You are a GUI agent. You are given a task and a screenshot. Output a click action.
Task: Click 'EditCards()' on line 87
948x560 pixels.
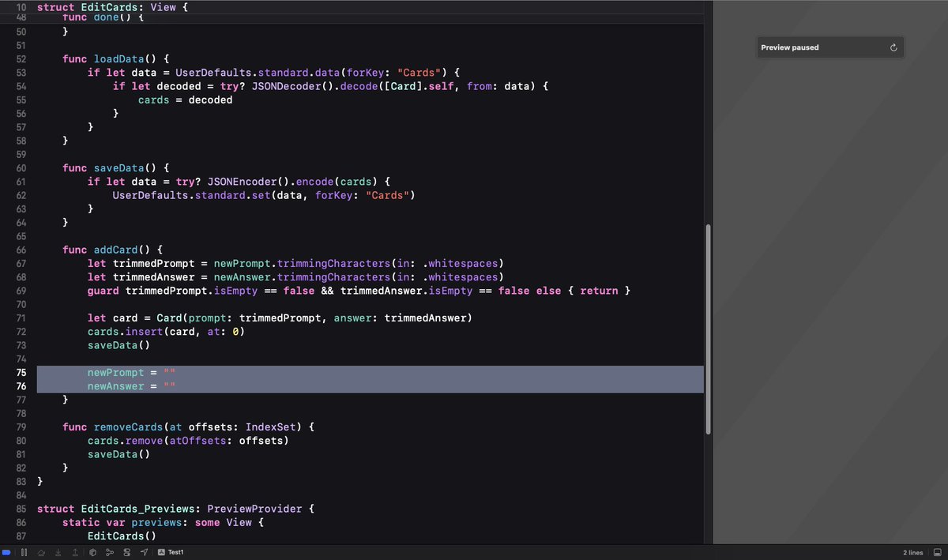coord(122,536)
